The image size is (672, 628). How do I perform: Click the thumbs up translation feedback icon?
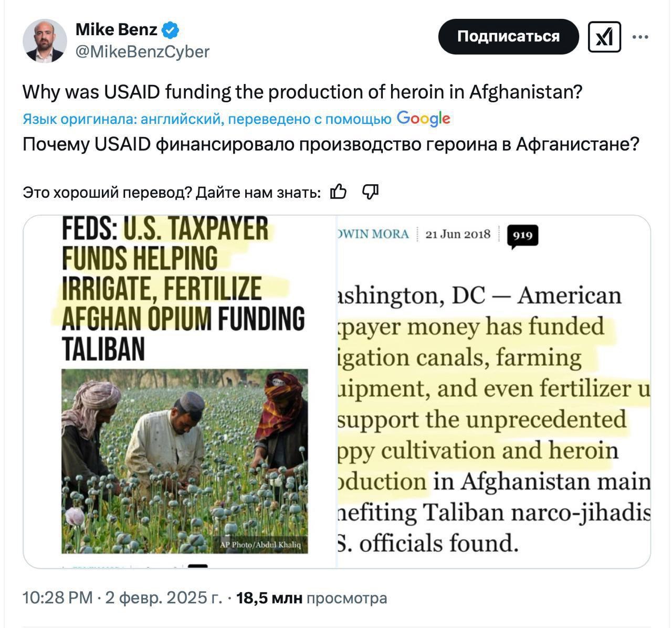[339, 193]
